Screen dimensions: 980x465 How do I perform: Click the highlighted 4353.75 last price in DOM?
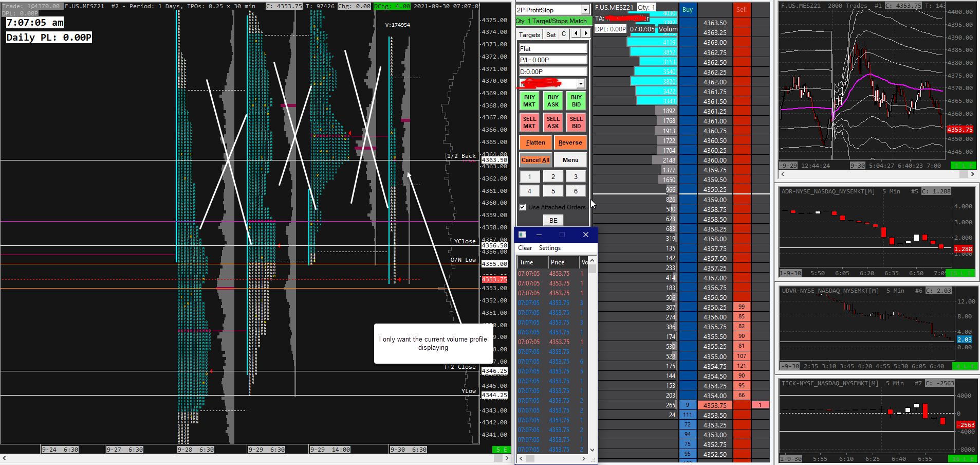click(x=715, y=405)
